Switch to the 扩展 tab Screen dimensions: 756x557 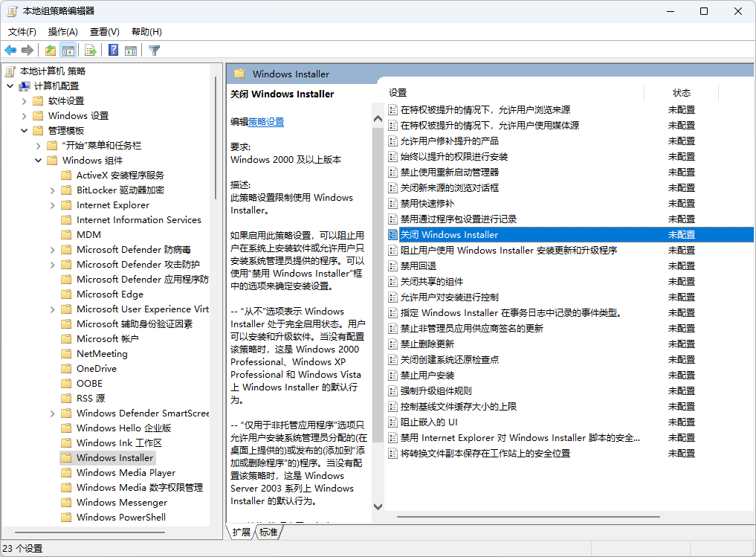[x=241, y=532]
